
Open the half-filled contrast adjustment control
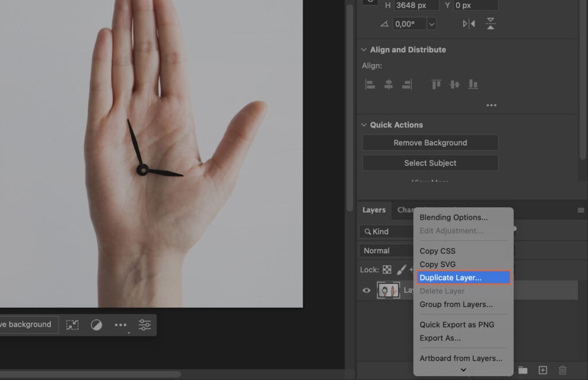[96, 324]
